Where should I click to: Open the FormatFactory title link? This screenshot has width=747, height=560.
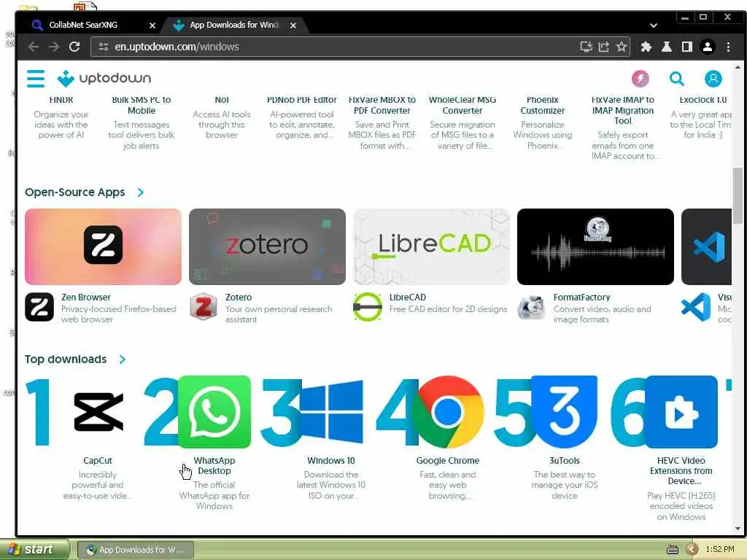click(x=581, y=297)
